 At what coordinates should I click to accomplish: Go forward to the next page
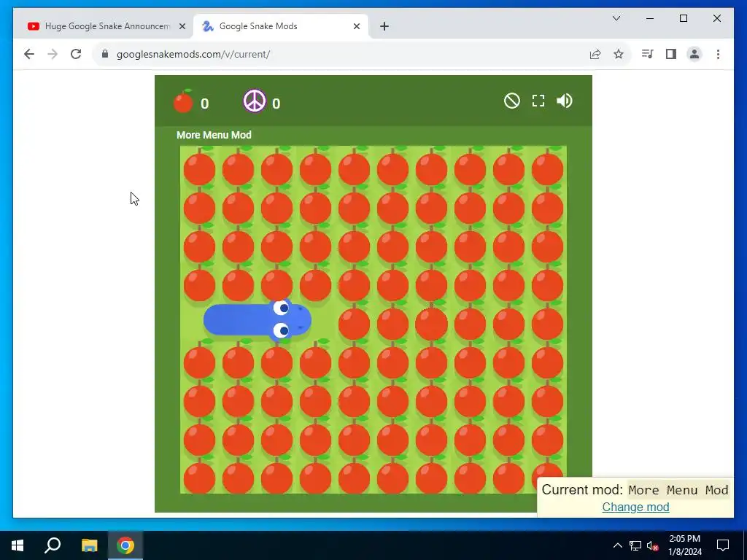[53, 54]
